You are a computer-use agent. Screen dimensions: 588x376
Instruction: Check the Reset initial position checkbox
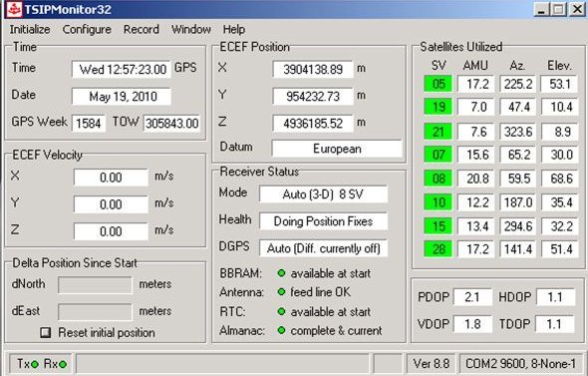pyautogui.click(x=46, y=332)
